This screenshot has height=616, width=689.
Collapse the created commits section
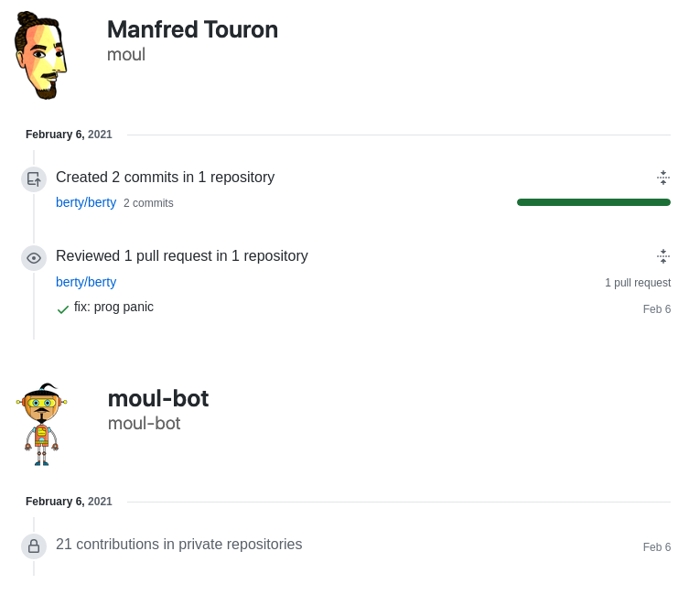pos(663,178)
